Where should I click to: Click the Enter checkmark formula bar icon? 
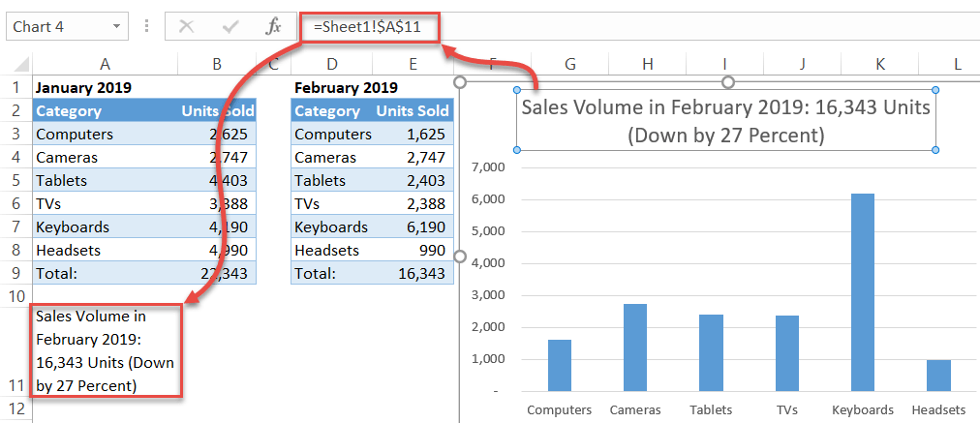[x=230, y=27]
